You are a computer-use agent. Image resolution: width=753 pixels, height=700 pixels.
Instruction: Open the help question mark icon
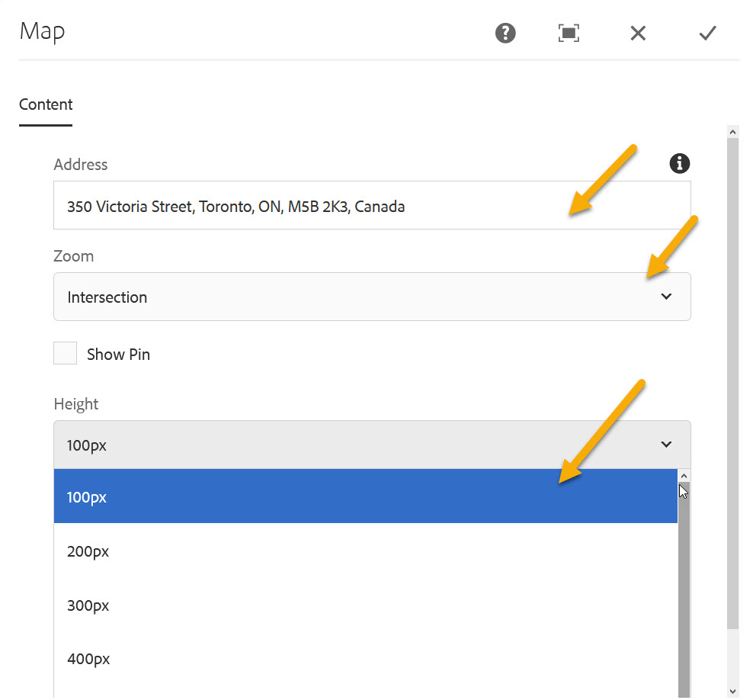[x=505, y=33]
